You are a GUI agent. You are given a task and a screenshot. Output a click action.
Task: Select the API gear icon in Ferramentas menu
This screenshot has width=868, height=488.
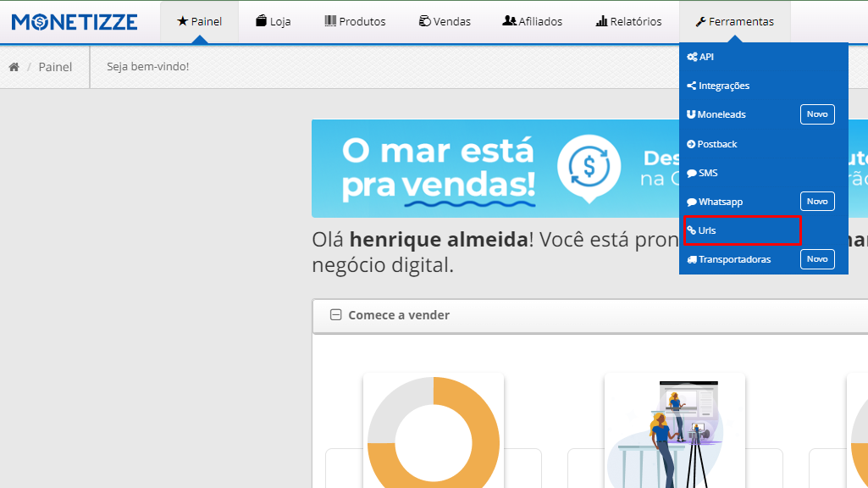(693, 57)
